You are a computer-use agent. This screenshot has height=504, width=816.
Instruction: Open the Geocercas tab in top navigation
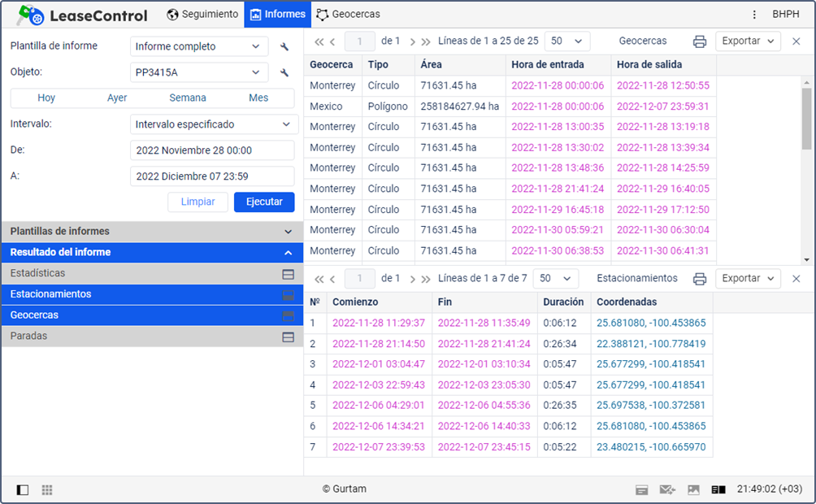[x=348, y=15]
